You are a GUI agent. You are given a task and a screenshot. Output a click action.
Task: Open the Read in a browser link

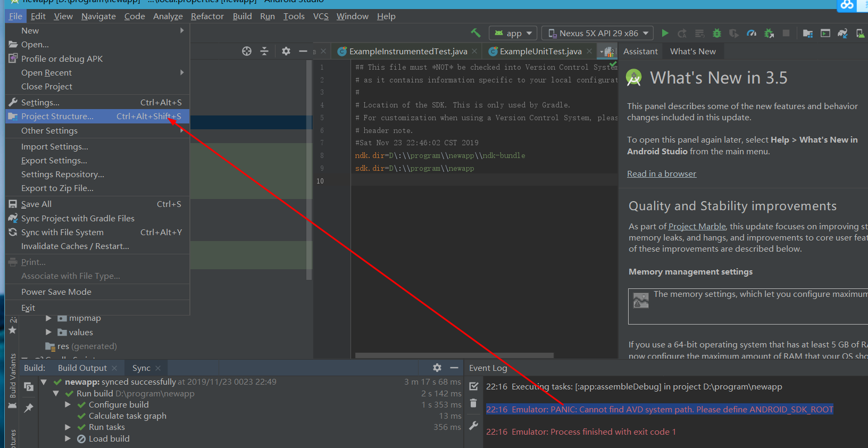pos(662,174)
